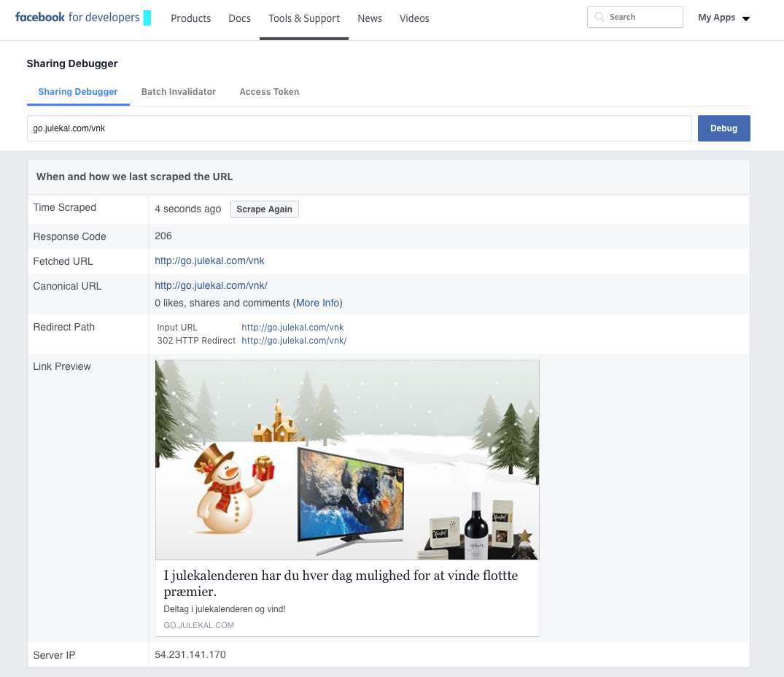Click the Facebook for Developers logo
The width and height of the screenshot is (784, 677).
[77, 18]
